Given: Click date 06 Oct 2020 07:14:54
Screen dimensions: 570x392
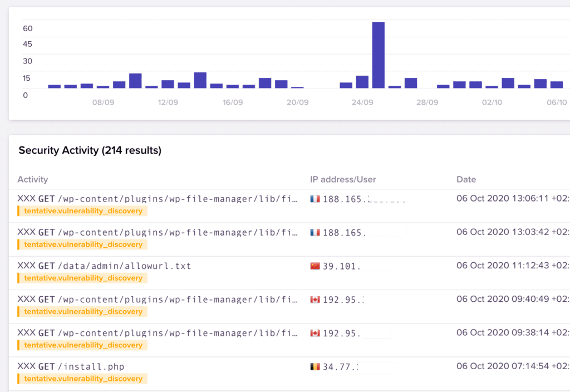Looking at the screenshot, I should click(x=513, y=366).
